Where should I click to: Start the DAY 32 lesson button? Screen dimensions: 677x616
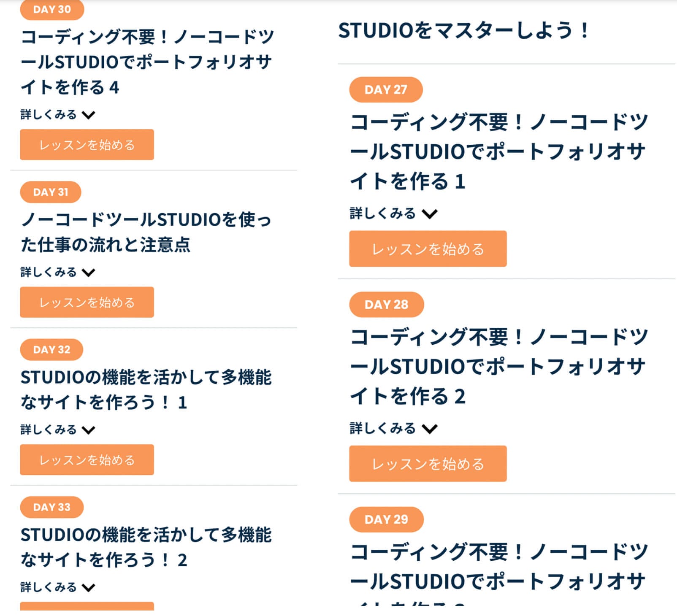pyautogui.click(x=87, y=459)
